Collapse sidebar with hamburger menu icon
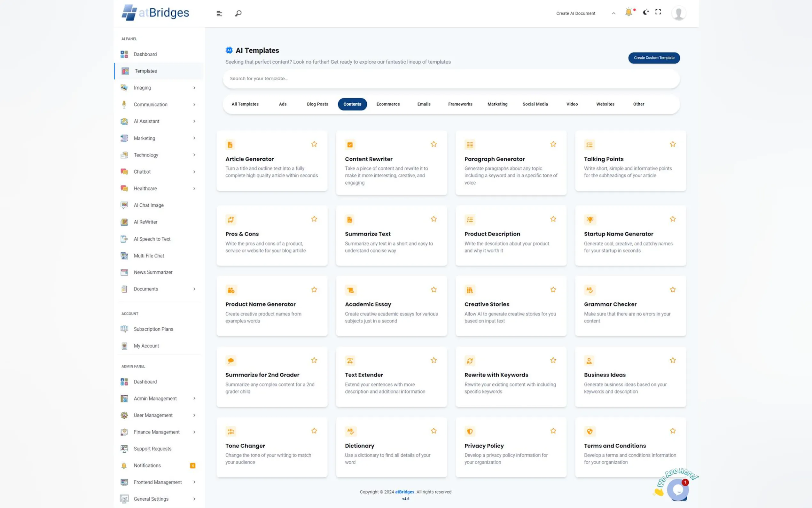 [x=219, y=13]
